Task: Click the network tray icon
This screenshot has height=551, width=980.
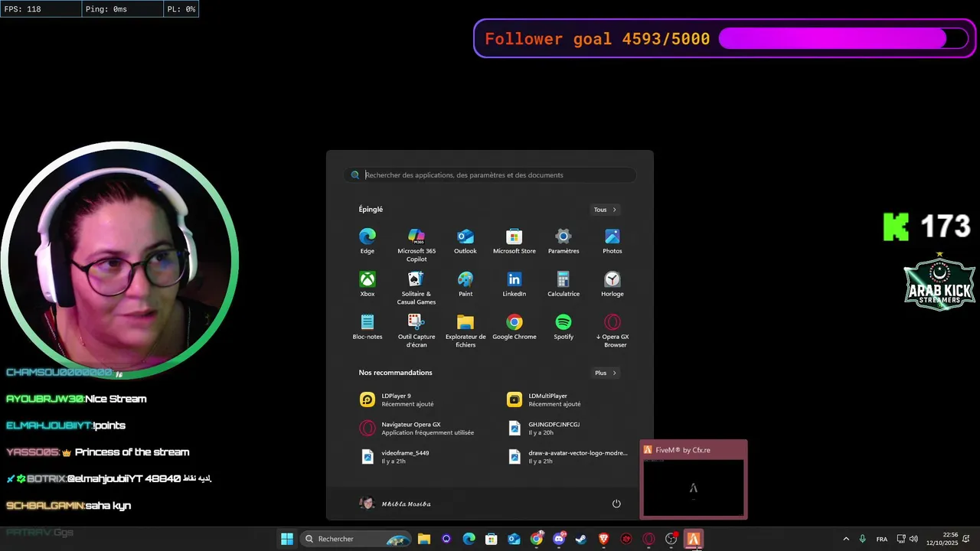Action: pyautogui.click(x=901, y=539)
